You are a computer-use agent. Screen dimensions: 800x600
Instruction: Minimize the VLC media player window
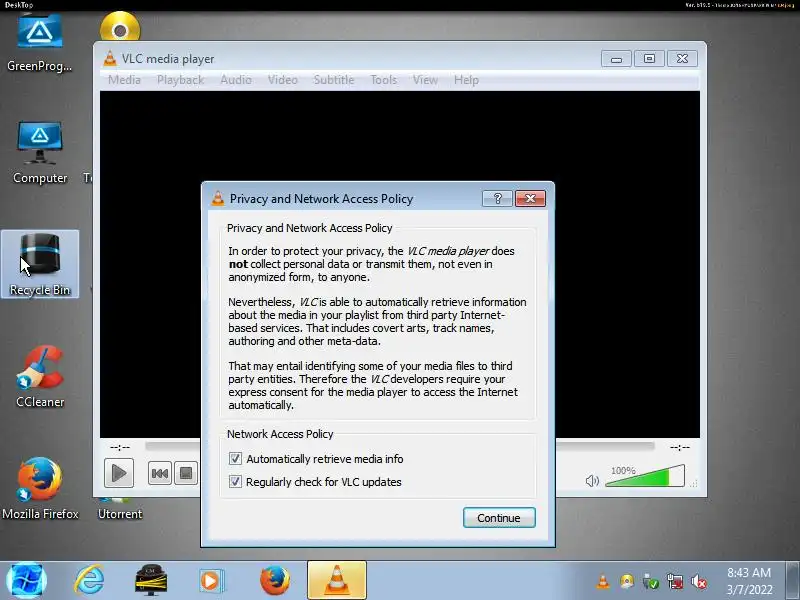[616, 59]
